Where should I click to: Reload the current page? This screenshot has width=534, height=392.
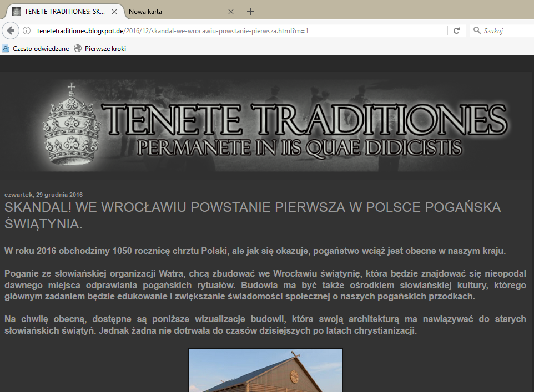pyautogui.click(x=456, y=31)
